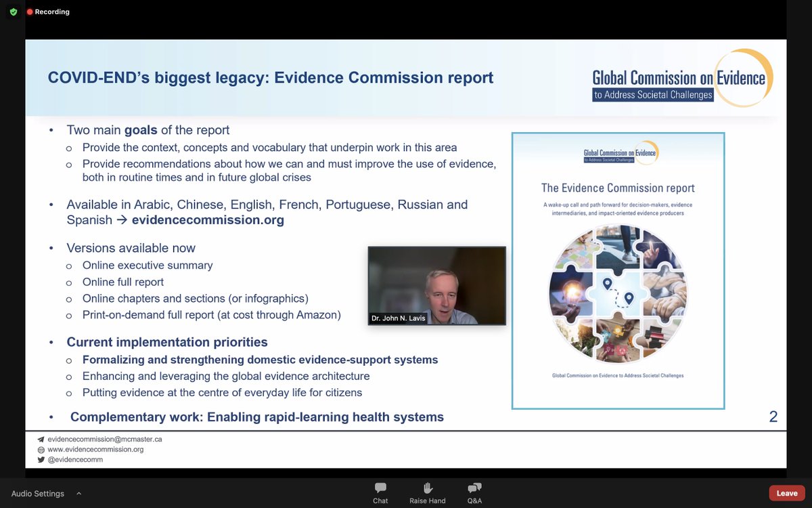This screenshot has height=508, width=812.
Task: Click 'Online chapters and sections (or infographics)' line
Action: (196, 298)
